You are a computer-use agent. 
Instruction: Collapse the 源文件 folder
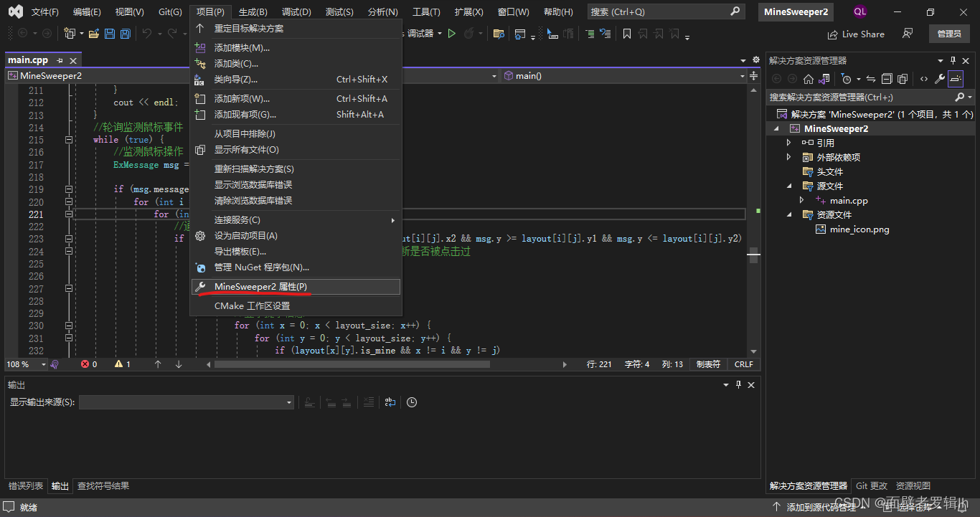[788, 186]
